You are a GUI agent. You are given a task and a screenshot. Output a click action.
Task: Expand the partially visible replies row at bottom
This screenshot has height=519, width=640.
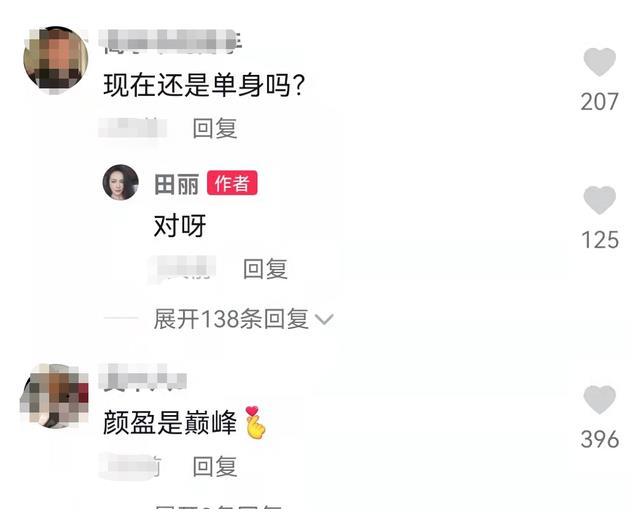point(218,507)
